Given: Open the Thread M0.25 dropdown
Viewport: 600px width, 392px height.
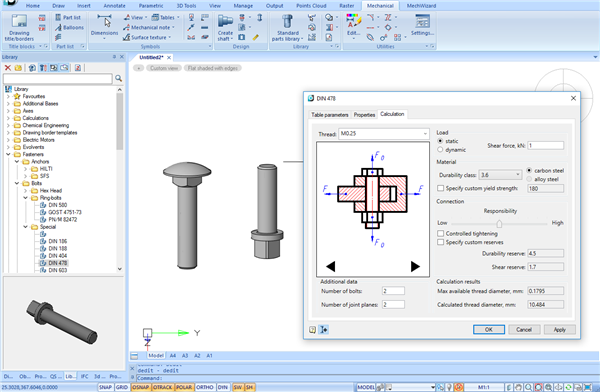Looking at the screenshot, I should pyautogui.click(x=383, y=134).
